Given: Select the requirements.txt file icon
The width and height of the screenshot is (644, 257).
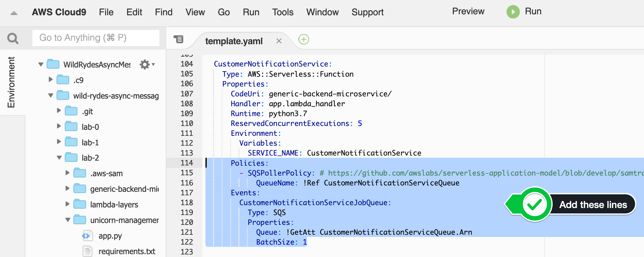Looking at the screenshot, I should pyautogui.click(x=87, y=251).
